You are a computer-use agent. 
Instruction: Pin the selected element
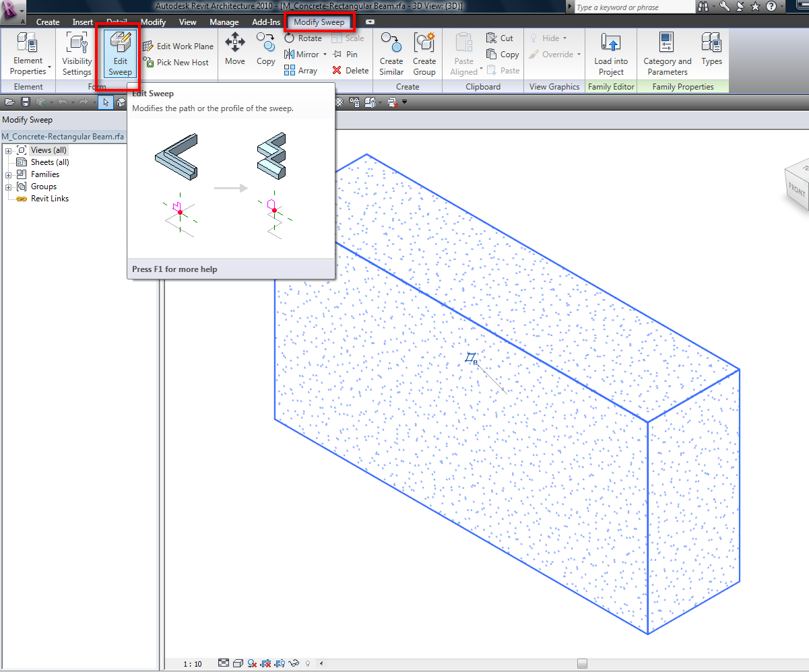[345, 55]
